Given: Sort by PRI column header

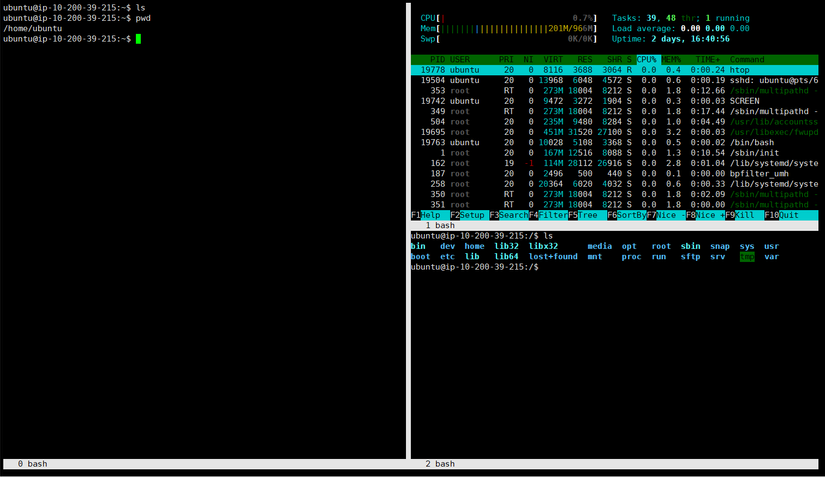Looking at the screenshot, I should click(506, 59).
